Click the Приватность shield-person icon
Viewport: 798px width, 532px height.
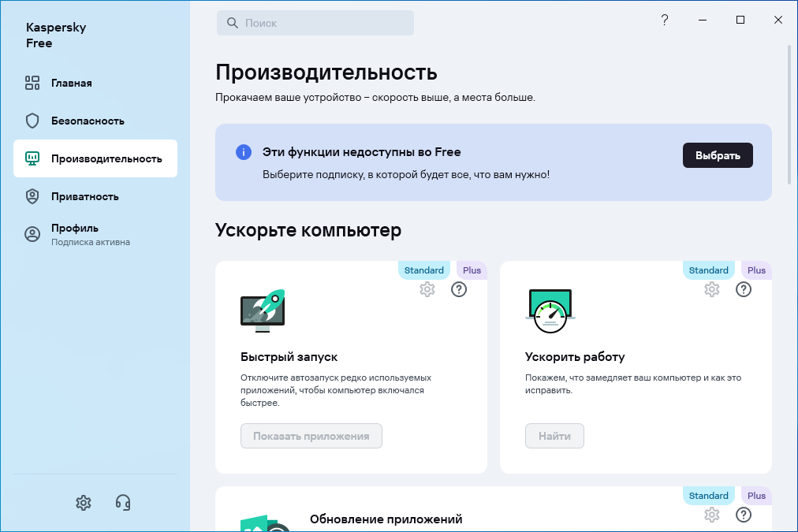[32, 196]
